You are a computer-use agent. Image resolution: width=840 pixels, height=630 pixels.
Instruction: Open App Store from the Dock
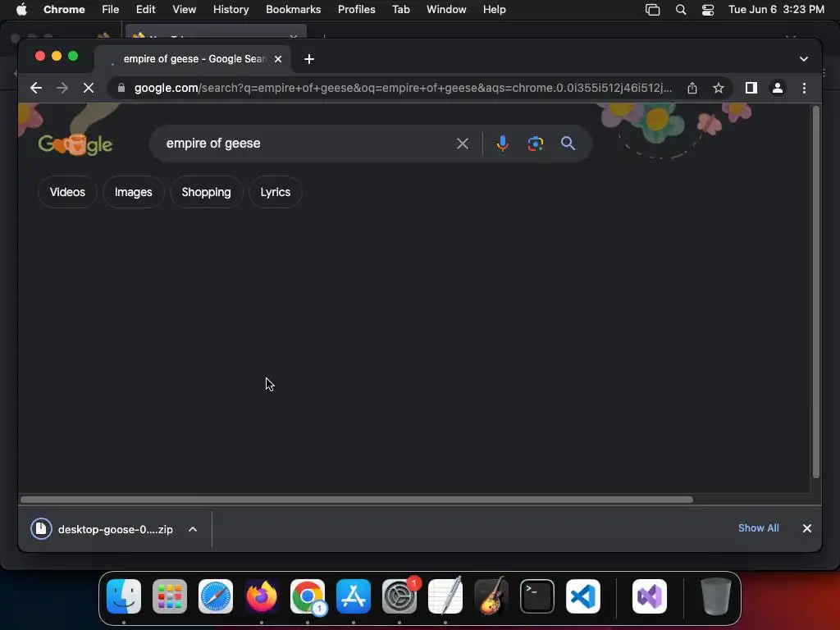pyautogui.click(x=354, y=596)
